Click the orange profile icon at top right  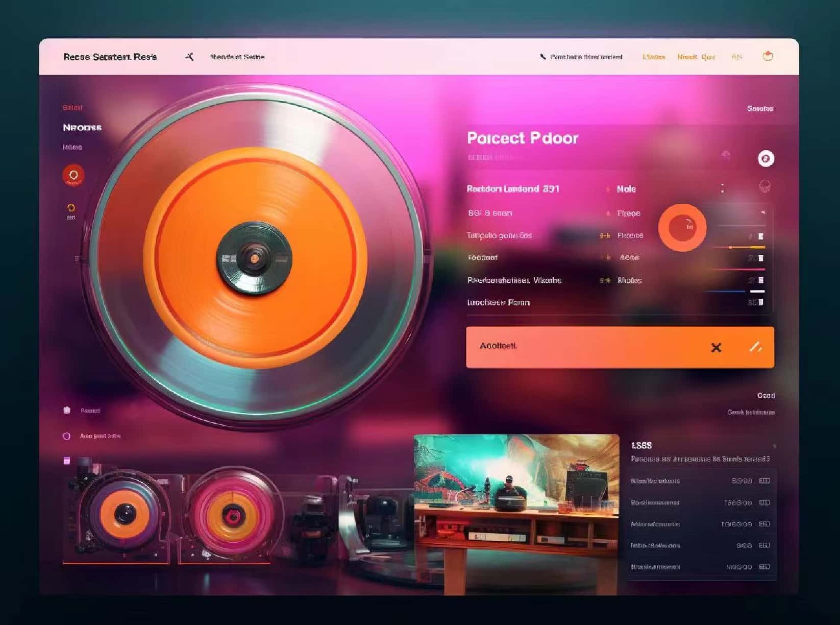[767, 56]
